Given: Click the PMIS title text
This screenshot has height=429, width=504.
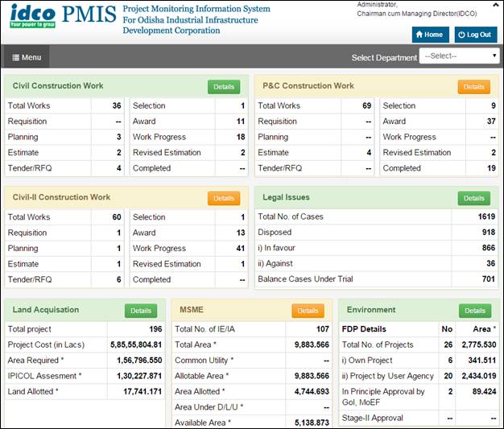Looking at the screenshot, I should [x=89, y=14].
